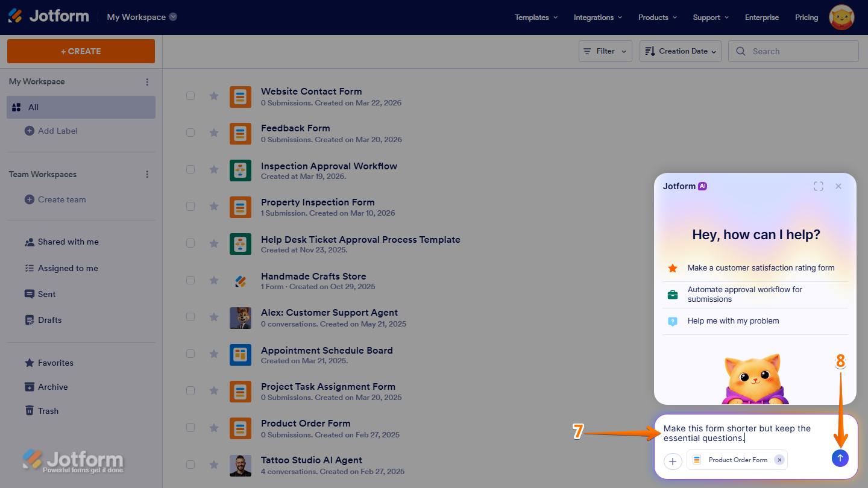Click the CREATE button
868x488 pixels.
pyautogui.click(x=81, y=51)
